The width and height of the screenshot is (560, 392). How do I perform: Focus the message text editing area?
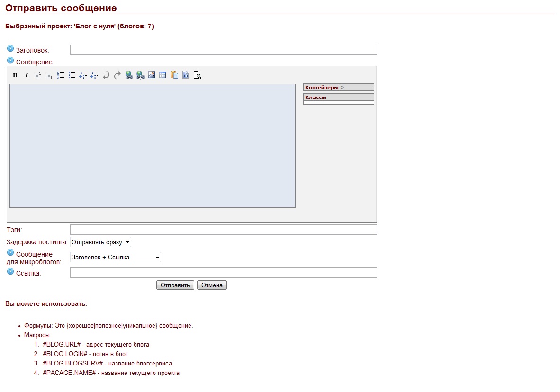pyautogui.click(x=153, y=146)
